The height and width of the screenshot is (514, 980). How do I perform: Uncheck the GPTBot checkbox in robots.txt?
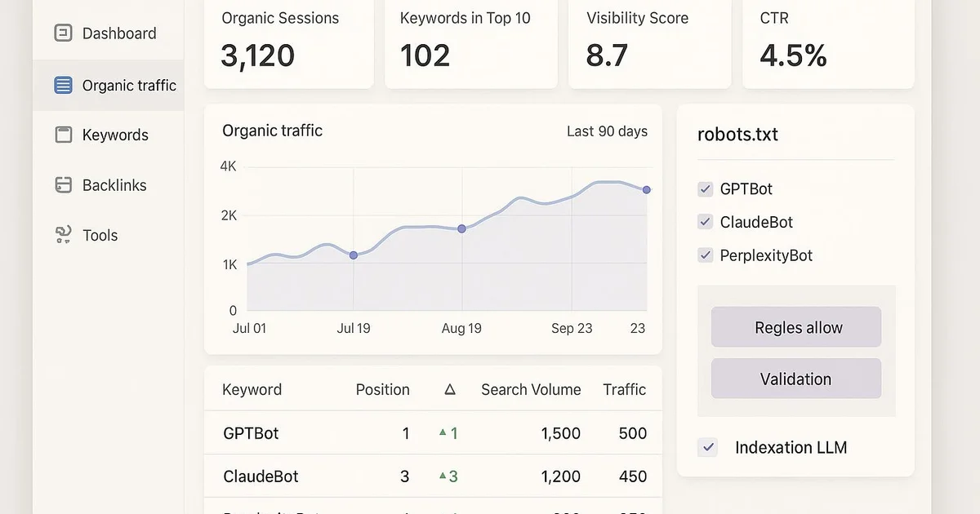pos(706,189)
